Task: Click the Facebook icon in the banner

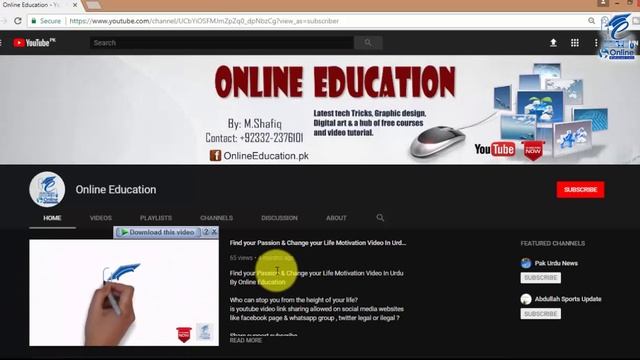Action: pos(215,156)
